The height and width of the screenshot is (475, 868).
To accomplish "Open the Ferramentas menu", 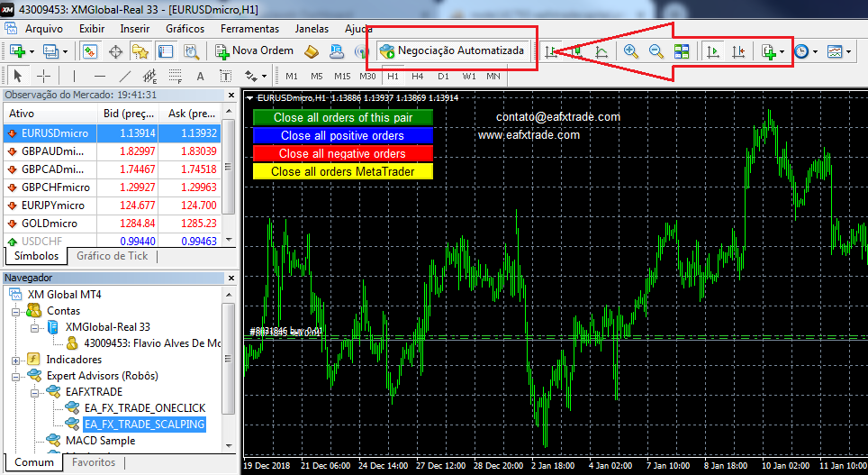I will [249, 28].
